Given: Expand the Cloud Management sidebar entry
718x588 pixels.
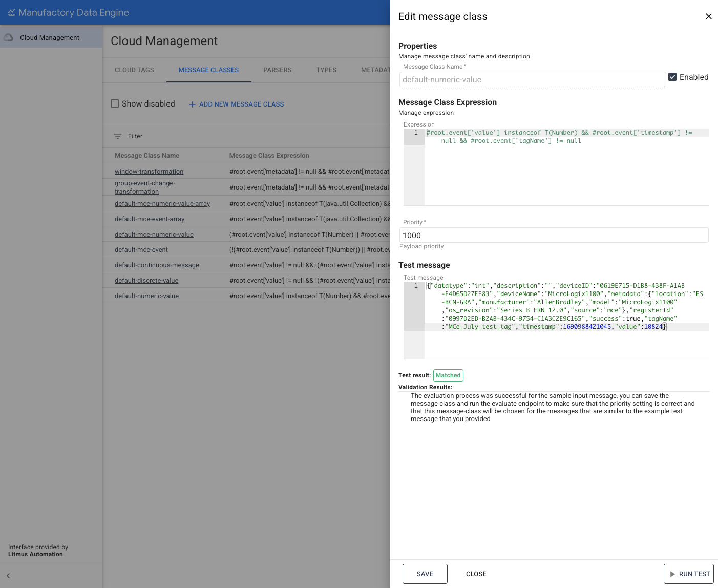Looking at the screenshot, I should click(49, 37).
